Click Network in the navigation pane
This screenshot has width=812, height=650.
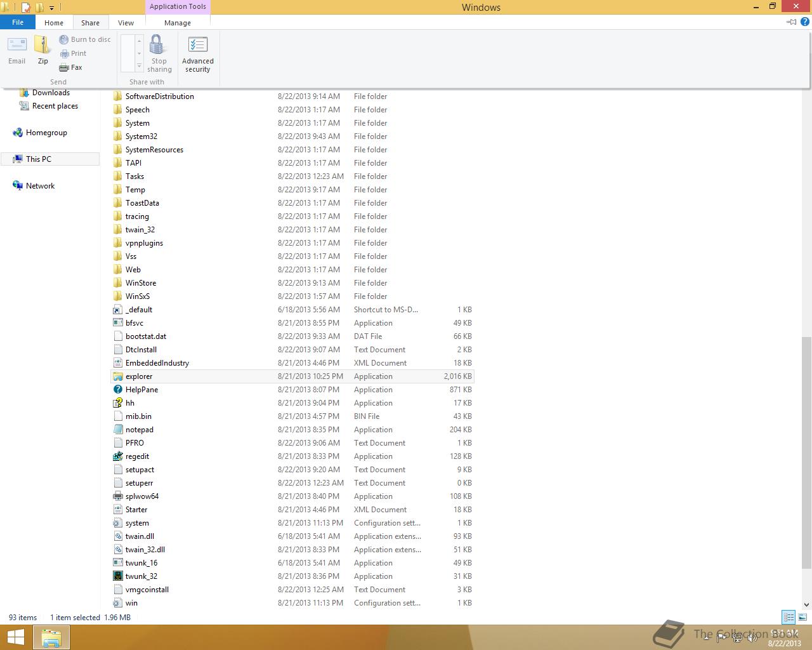click(40, 186)
